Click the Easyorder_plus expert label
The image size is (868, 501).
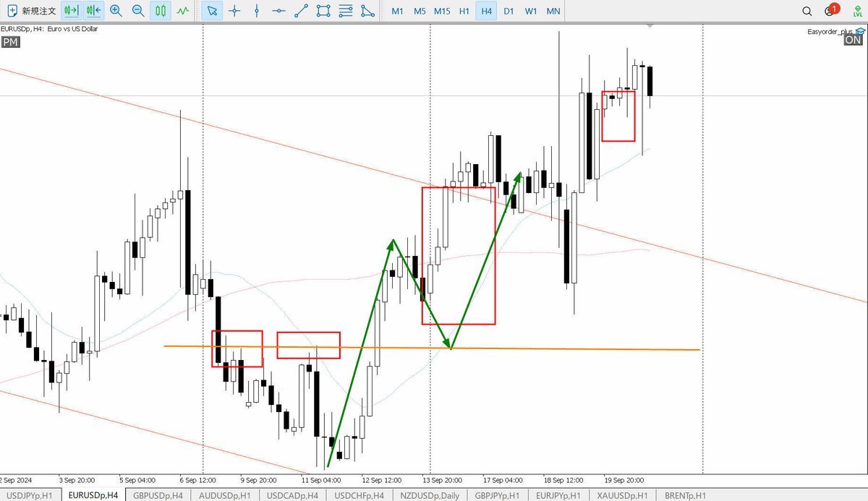(831, 32)
